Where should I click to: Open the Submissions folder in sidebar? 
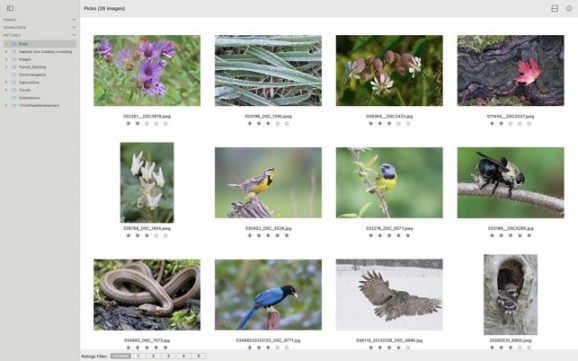(29, 98)
